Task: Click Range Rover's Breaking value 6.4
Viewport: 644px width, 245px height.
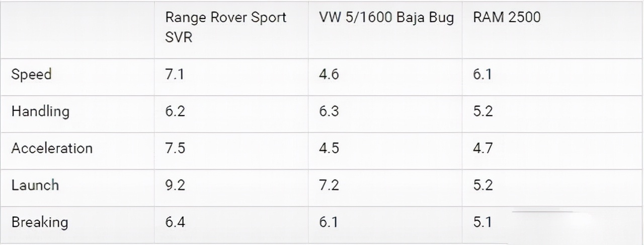Action: click(175, 222)
